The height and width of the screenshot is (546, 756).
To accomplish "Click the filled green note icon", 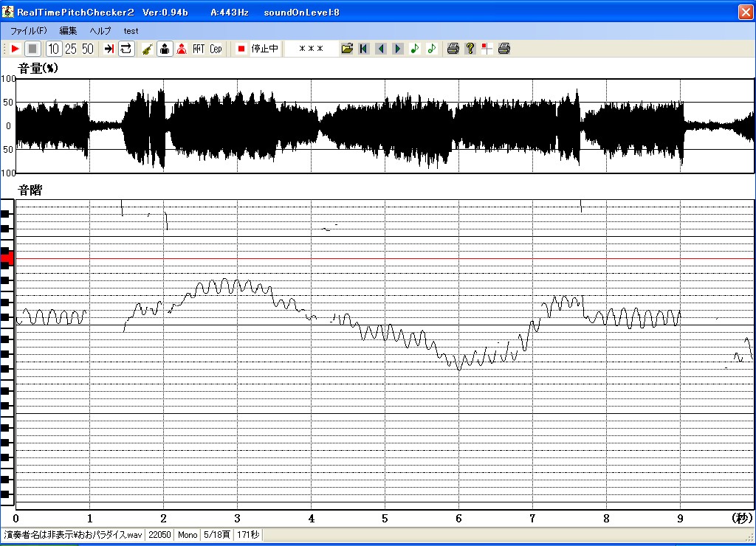I will coord(415,49).
